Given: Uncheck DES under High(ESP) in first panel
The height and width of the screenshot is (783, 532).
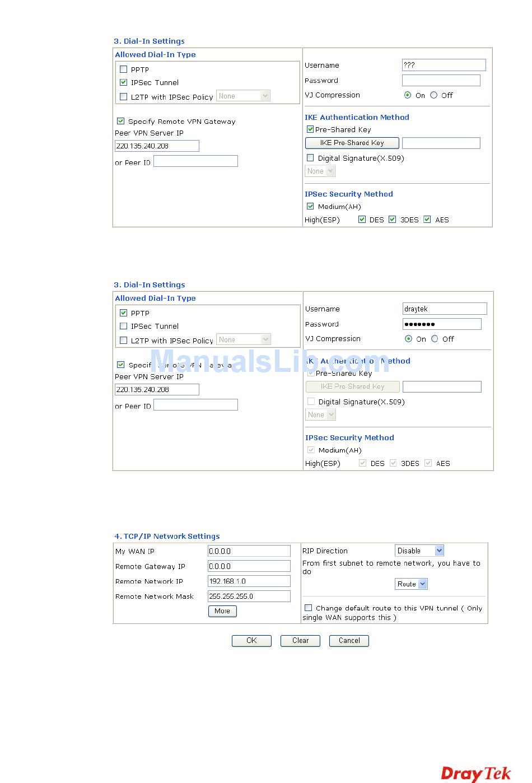Looking at the screenshot, I should pyautogui.click(x=362, y=220).
